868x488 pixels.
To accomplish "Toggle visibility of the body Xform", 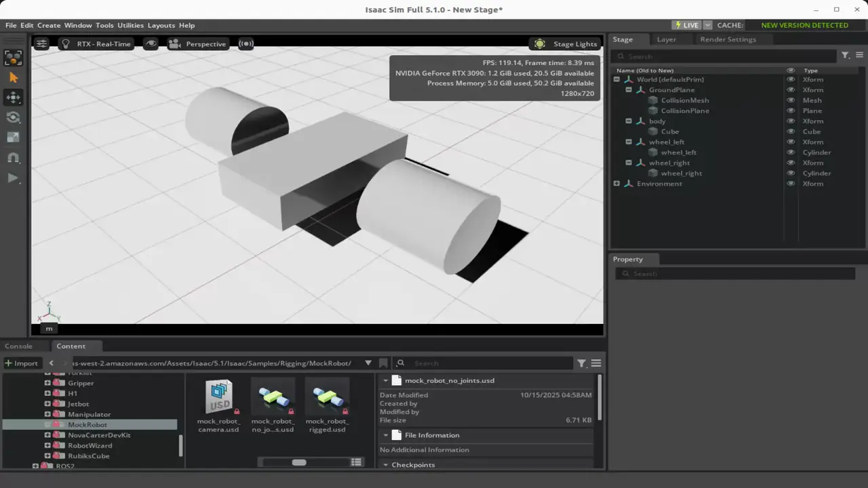I will (790, 121).
